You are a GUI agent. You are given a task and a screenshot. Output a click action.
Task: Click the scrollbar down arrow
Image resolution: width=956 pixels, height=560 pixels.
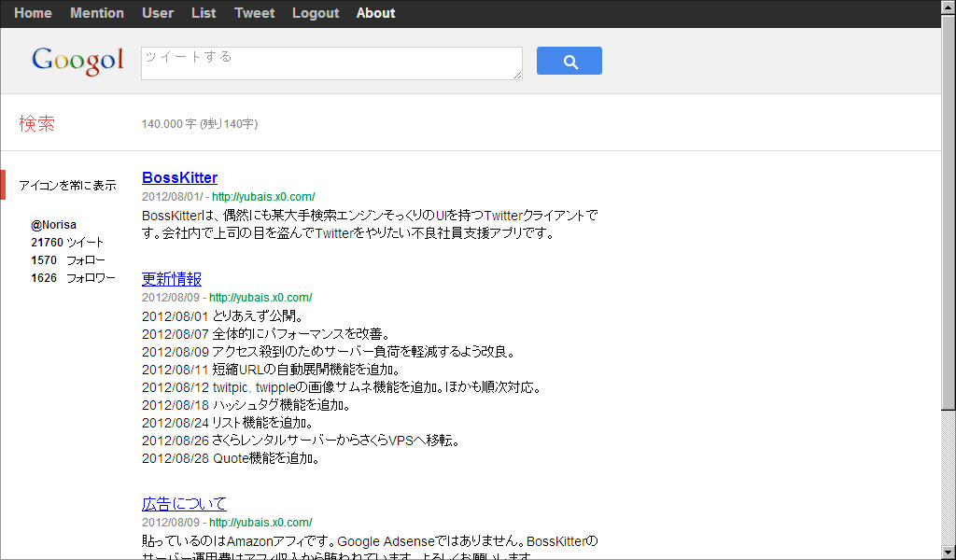[x=949, y=553]
